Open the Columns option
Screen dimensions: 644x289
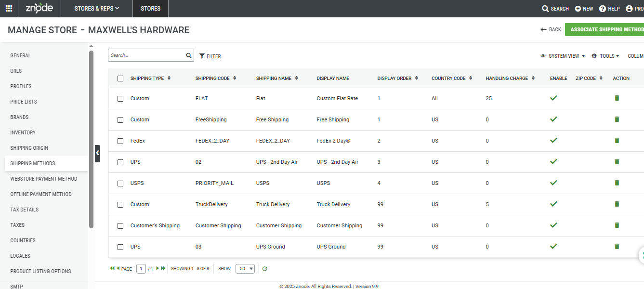coord(635,56)
